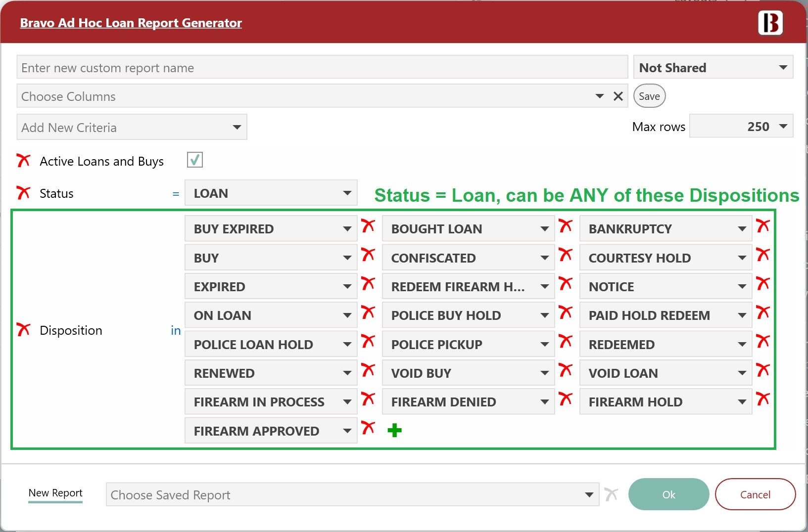808x532 pixels.
Task: Delete the CONFISCATED disposition value
Action: 566,255
